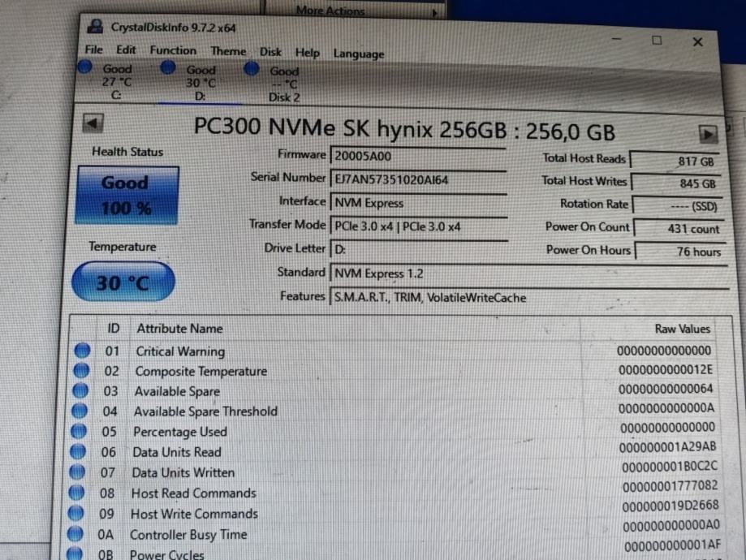This screenshot has width=746, height=560.
Task: Select the Data Units Written attribute name
Action: 183,472
